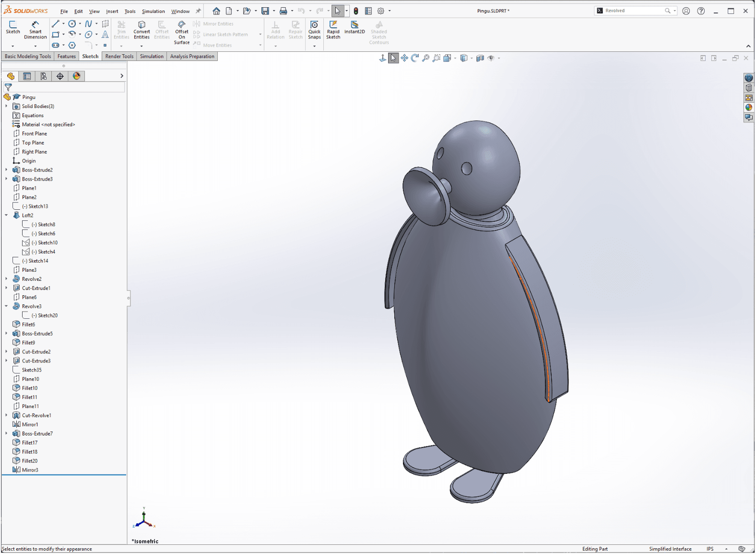756x554 pixels.
Task: Pick the Corner Rectangle tool
Action: tap(56, 35)
